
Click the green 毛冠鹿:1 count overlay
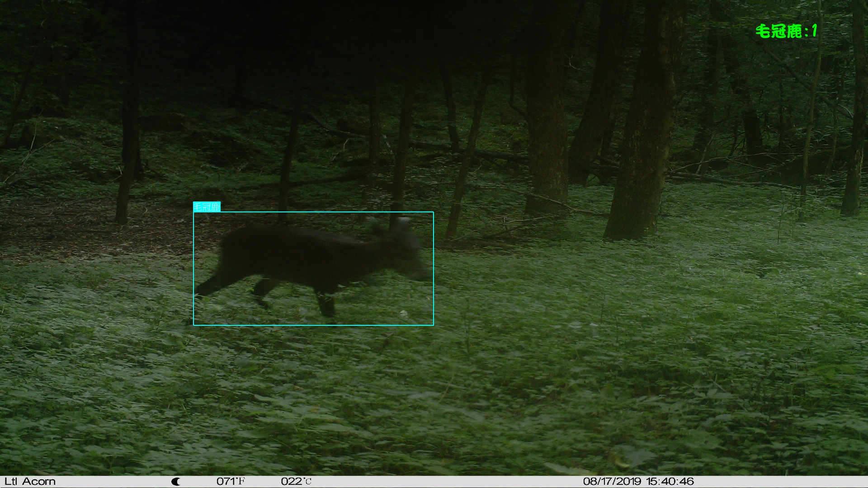pos(786,31)
